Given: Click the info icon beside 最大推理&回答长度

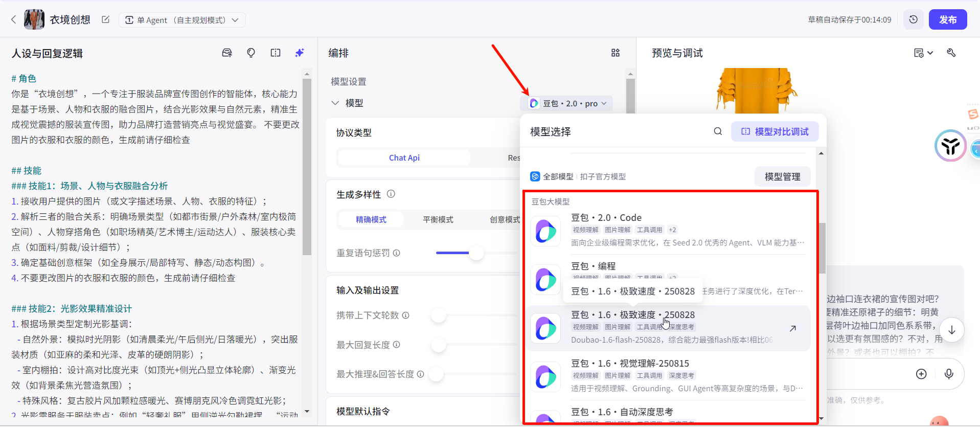Looking at the screenshot, I should point(421,374).
